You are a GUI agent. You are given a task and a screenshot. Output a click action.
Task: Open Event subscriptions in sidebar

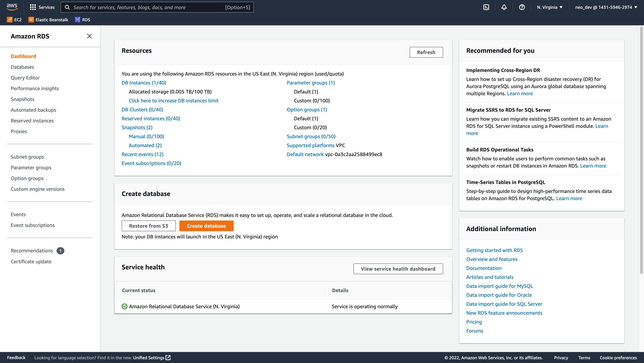point(33,225)
